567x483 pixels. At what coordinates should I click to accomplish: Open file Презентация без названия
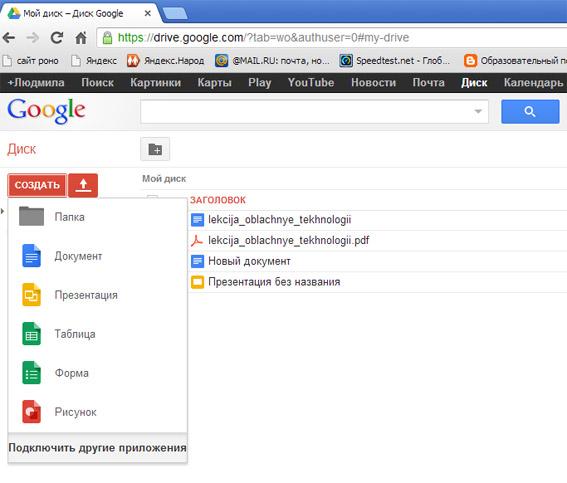point(274,282)
